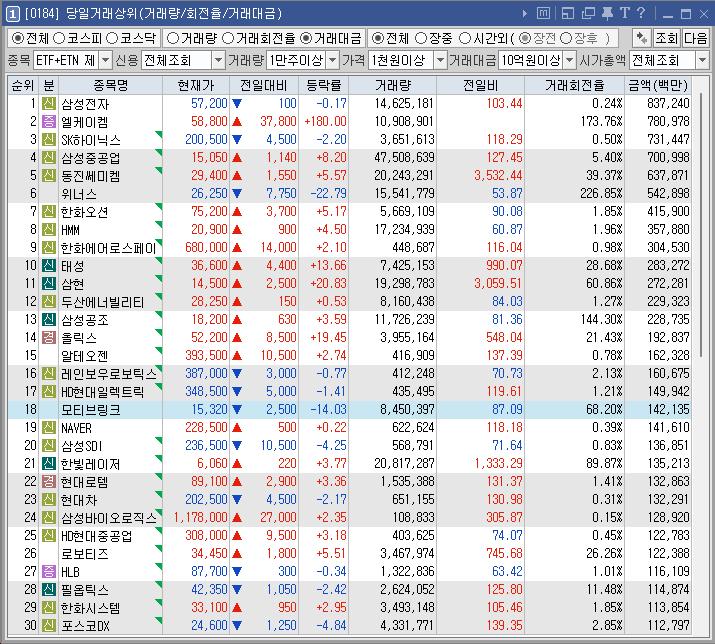This screenshot has width=715, height=644.
Task: Click the 순위 column header
Action: (23, 85)
